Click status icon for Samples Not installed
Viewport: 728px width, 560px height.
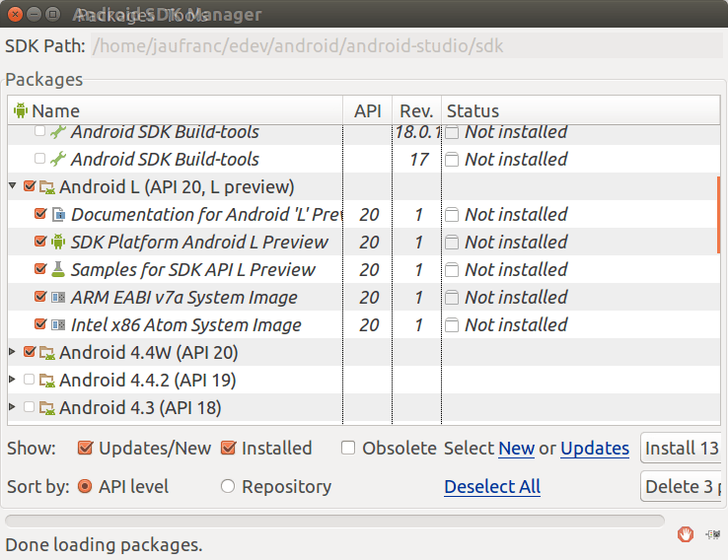pyautogui.click(x=452, y=269)
